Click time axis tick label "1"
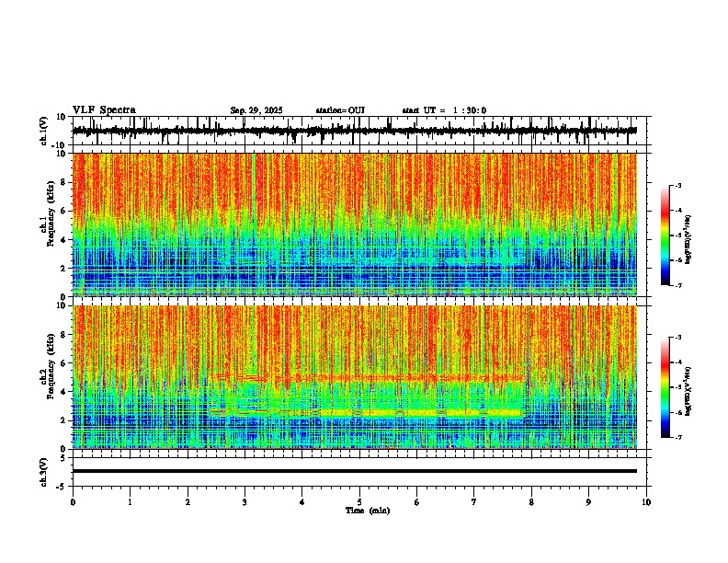The image size is (728, 563). (x=130, y=502)
